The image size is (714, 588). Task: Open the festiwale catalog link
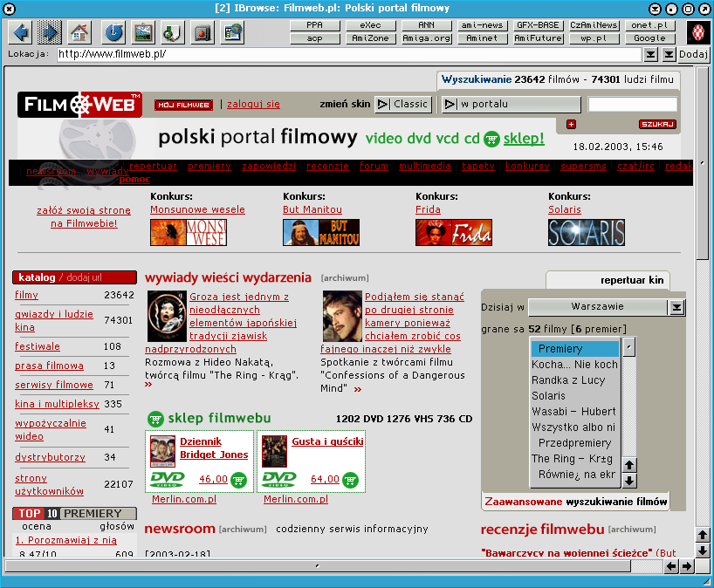point(38,347)
